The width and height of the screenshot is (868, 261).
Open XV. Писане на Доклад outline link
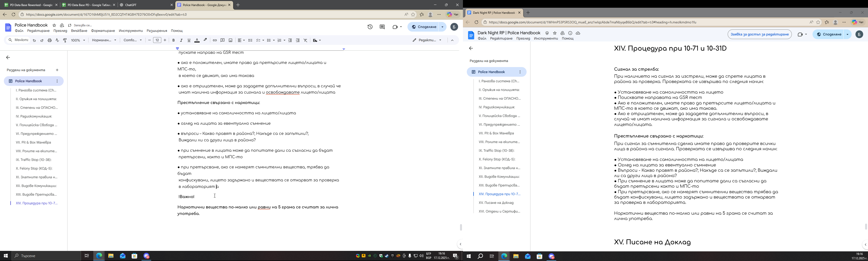[x=496, y=203]
